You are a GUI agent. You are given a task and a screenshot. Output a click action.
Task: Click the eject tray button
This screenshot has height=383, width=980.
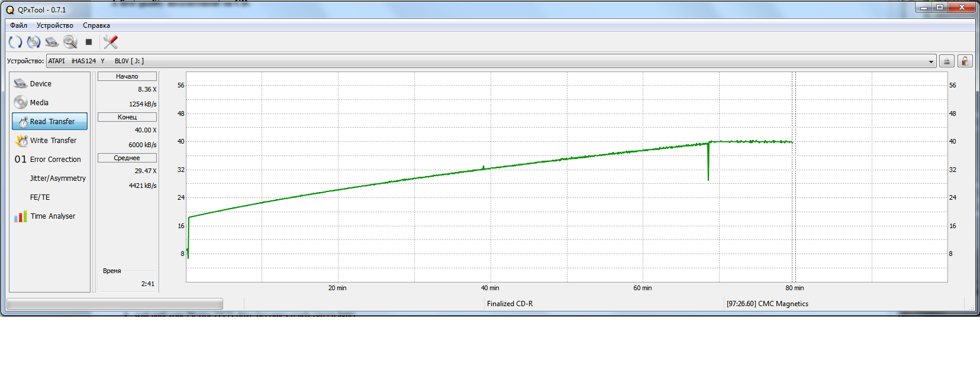(946, 61)
